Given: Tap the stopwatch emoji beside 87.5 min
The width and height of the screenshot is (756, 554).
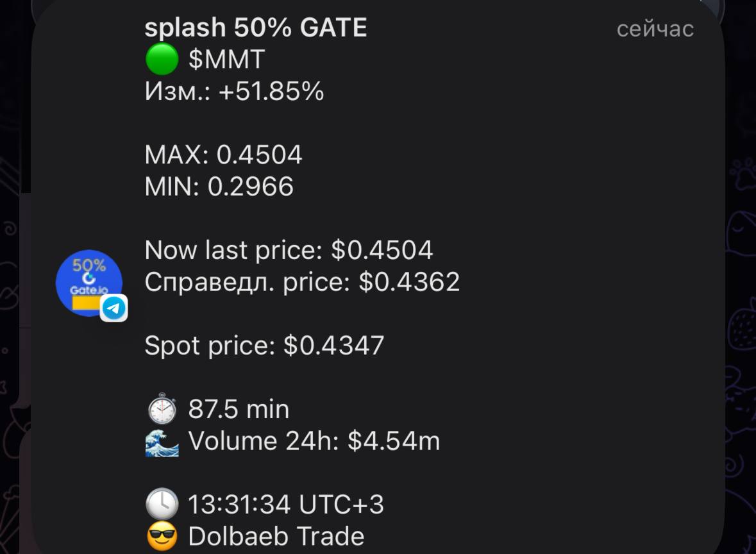Looking at the screenshot, I should pos(162,409).
